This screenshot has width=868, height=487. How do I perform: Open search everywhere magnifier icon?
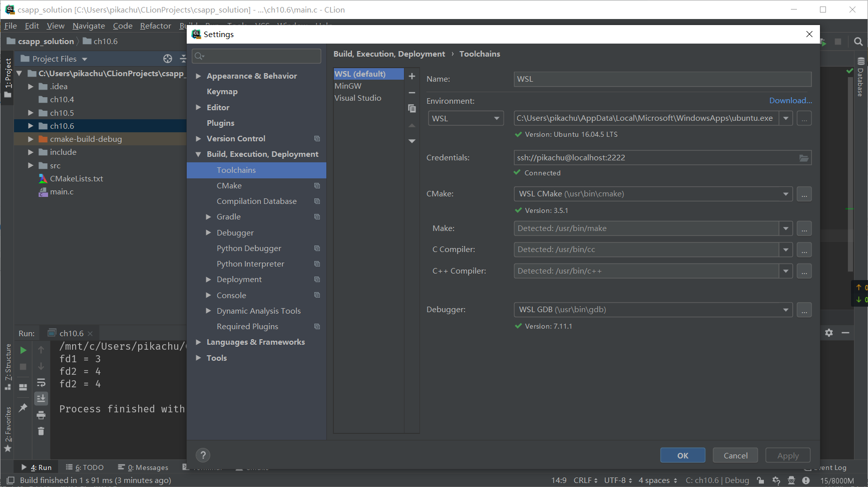point(858,42)
